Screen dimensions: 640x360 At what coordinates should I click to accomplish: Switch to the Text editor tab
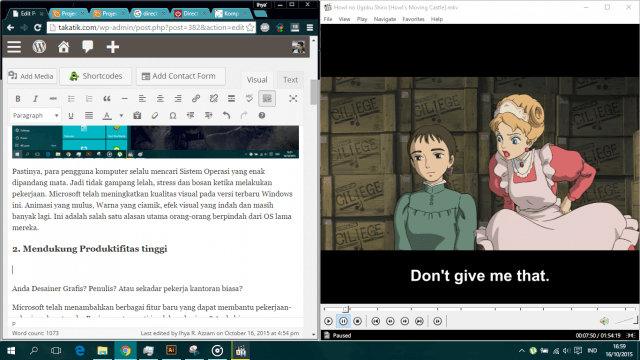(290, 80)
